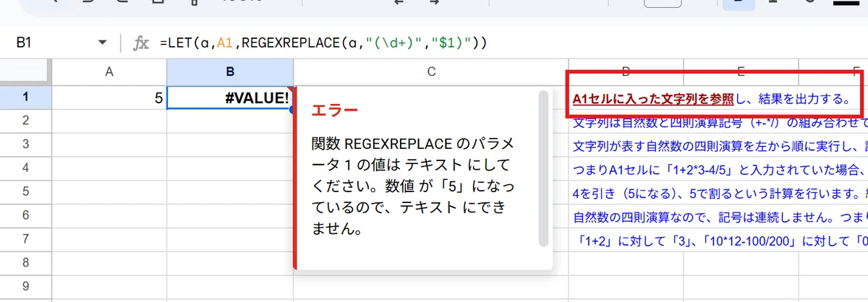Viewport: 868px width, 302px height.
Task: Select column A header
Action: (109, 72)
